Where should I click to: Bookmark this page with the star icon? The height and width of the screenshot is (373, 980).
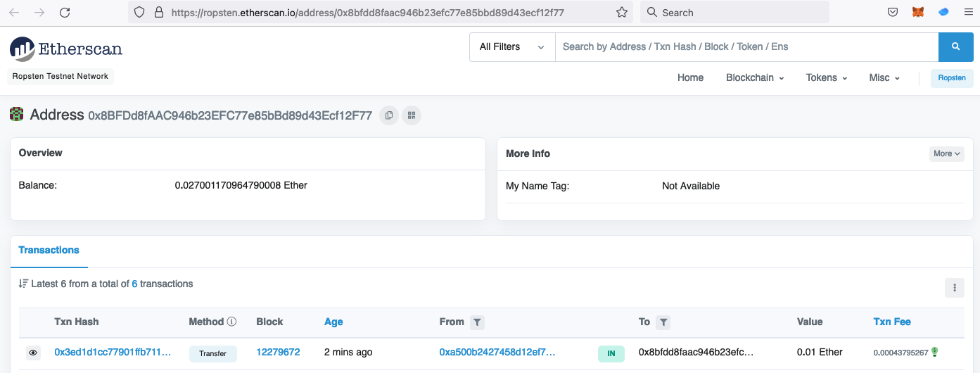pos(622,12)
